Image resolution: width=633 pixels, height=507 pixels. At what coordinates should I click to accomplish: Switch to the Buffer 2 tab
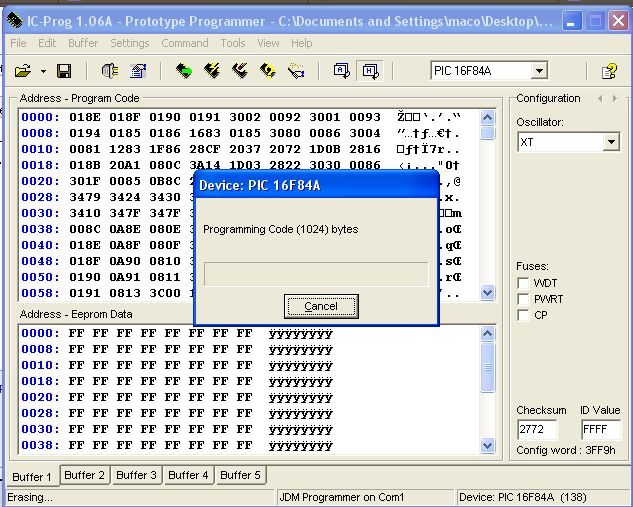point(86,475)
